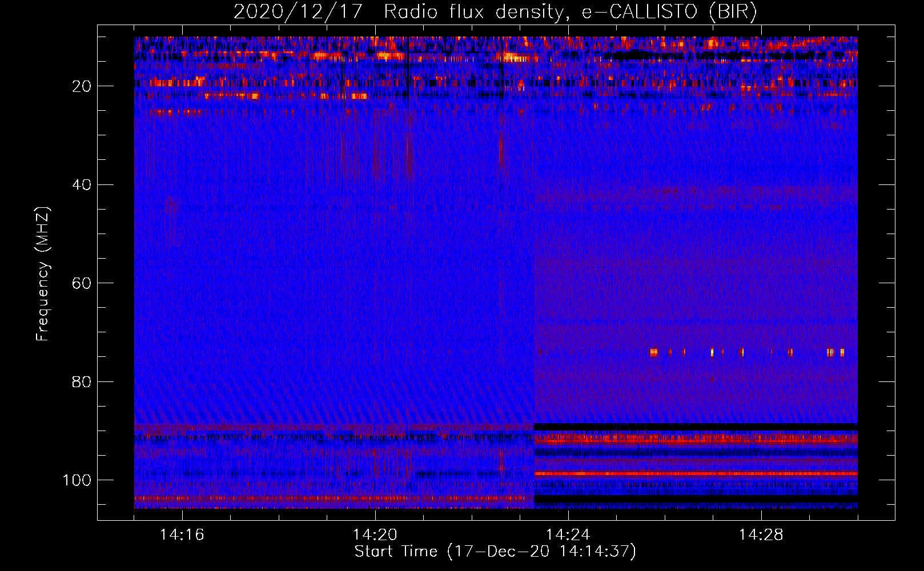Click the plot title '2020/12/17 Radio flux density'
This screenshot has width=924, height=571.
pyautogui.click(x=495, y=12)
